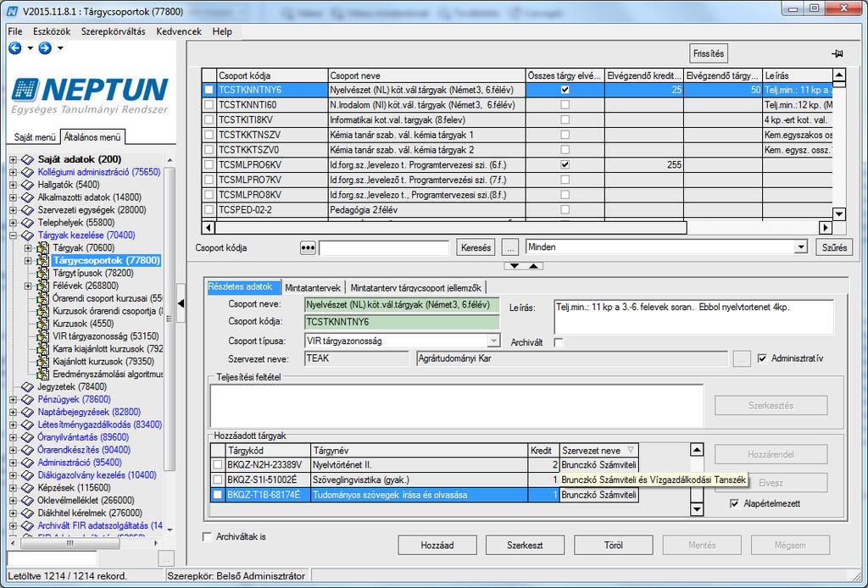868x588 pixels.
Task: Click the VIR tárgyazonosság (53150) node icon
Action: click(42, 336)
